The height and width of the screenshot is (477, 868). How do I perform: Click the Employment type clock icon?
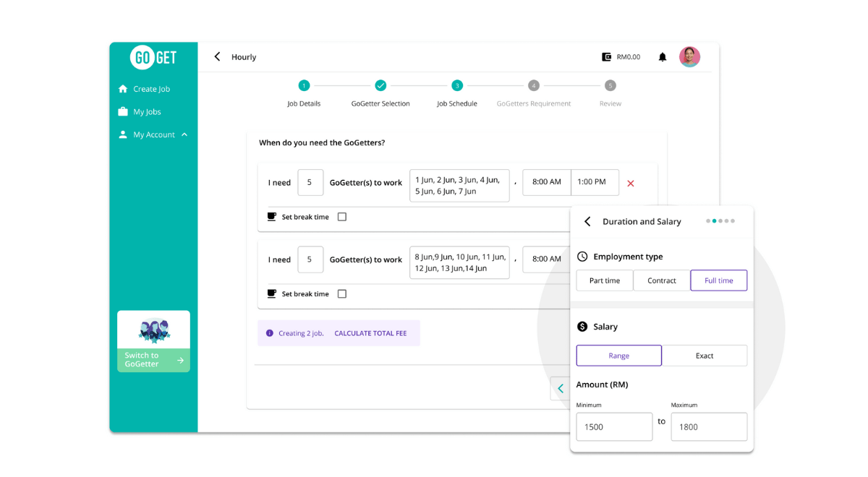point(582,257)
